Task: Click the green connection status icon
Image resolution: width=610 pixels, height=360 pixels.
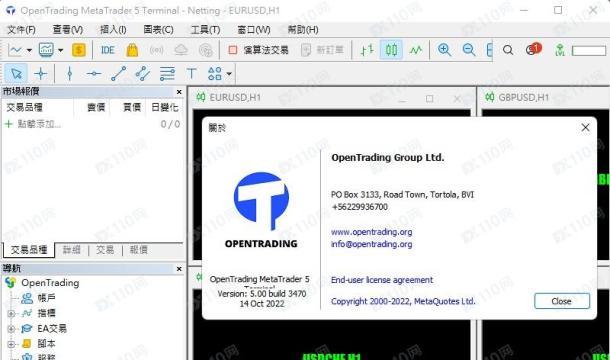Action: click(x=560, y=50)
